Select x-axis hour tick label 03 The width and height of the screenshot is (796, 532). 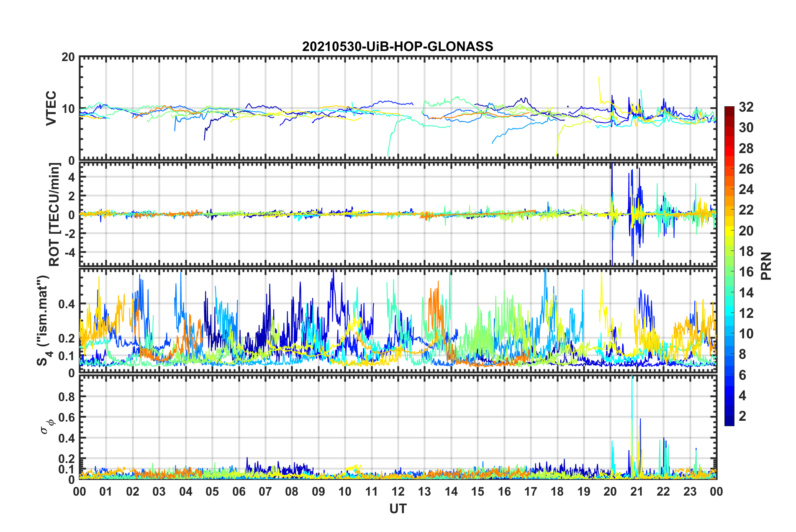tap(159, 491)
